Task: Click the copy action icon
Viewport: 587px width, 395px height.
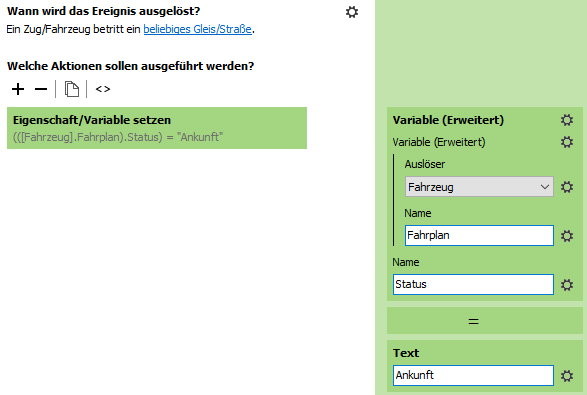Action: [72, 89]
